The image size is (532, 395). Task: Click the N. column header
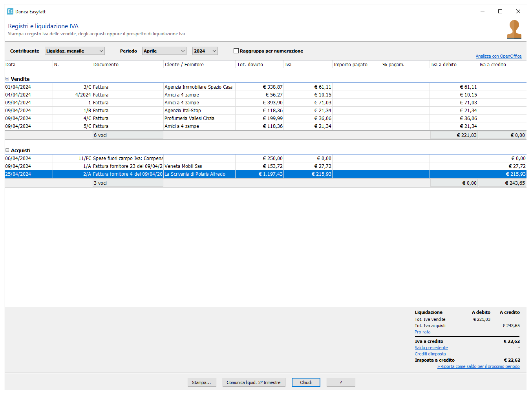(x=72, y=65)
